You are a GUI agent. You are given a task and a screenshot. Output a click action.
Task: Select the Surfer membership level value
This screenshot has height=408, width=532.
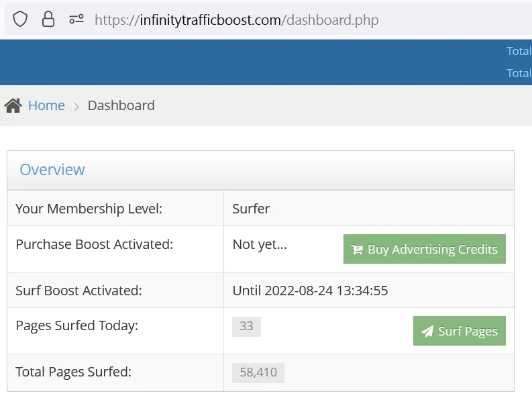[x=251, y=209]
